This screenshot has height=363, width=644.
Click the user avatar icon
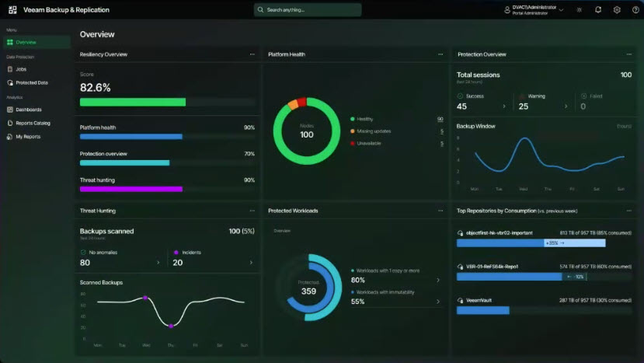tap(506, 10)
